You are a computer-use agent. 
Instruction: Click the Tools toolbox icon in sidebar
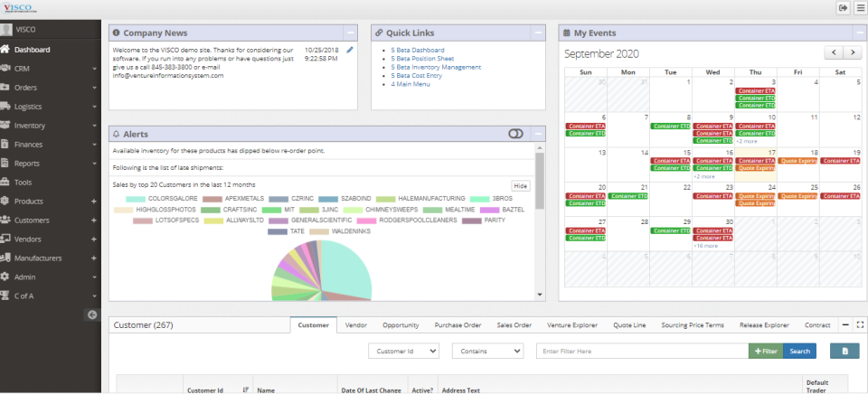tap(5, 182)
